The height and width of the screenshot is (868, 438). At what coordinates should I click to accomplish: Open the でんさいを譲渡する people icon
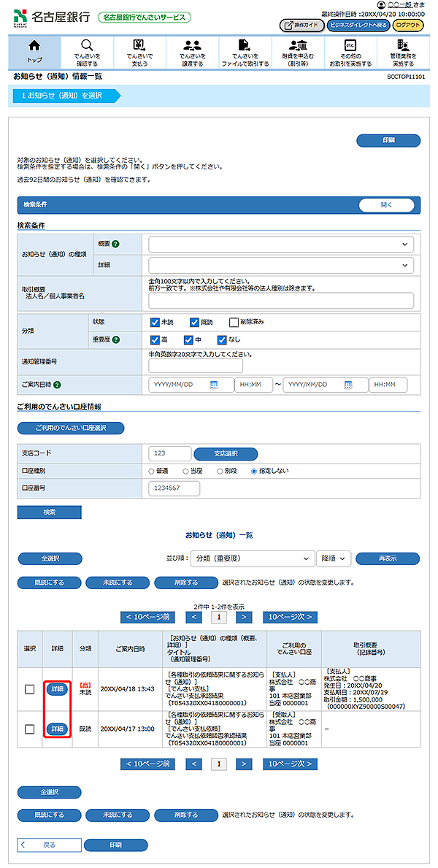[x=193, y=46]
